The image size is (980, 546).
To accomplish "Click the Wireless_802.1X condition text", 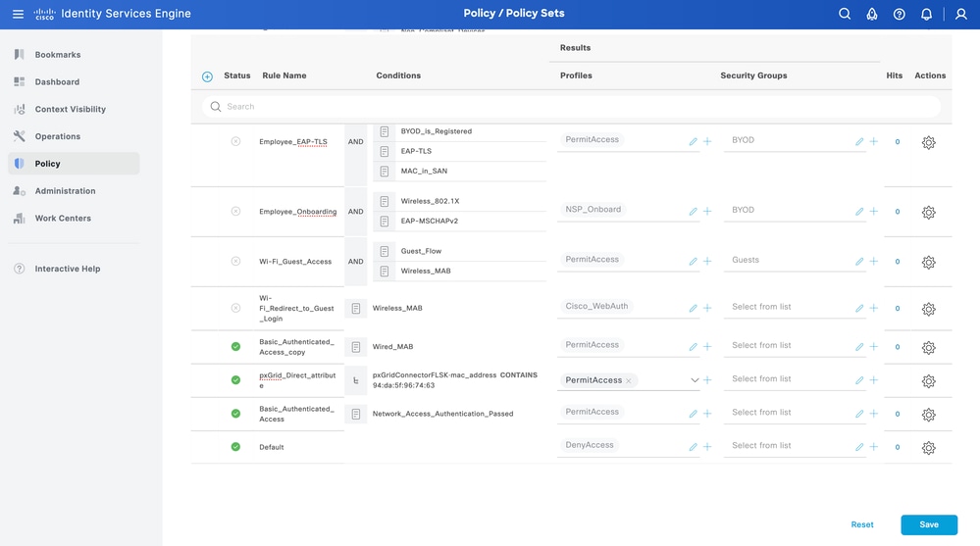I will pyautogui.click(x=430, y=201).
